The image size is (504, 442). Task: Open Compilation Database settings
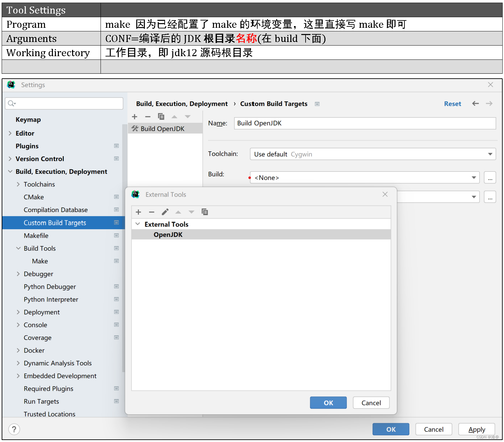pos(56,210)
